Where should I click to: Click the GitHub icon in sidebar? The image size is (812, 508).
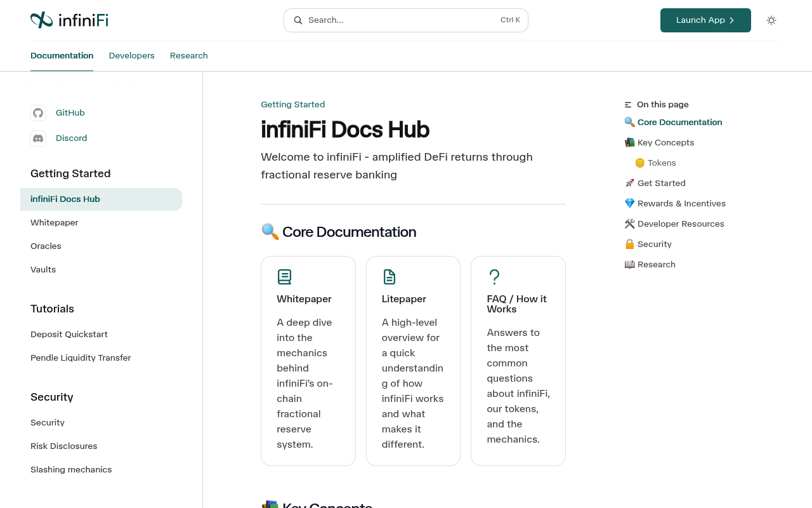38,113
